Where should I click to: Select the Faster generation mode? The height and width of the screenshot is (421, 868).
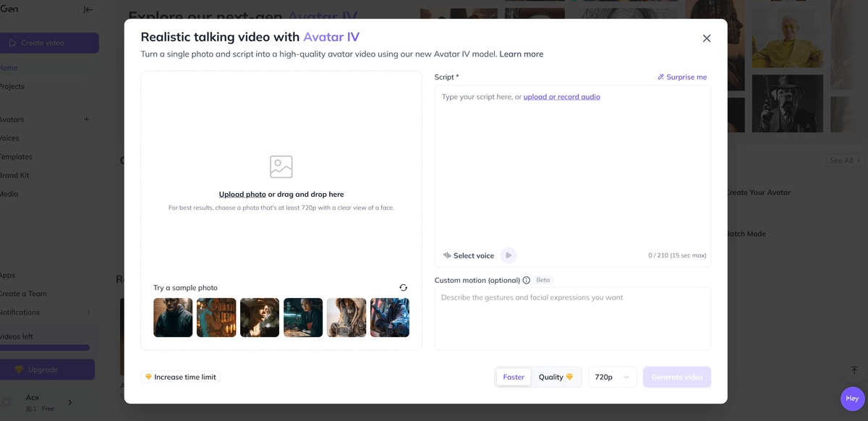tap(514, 377)
